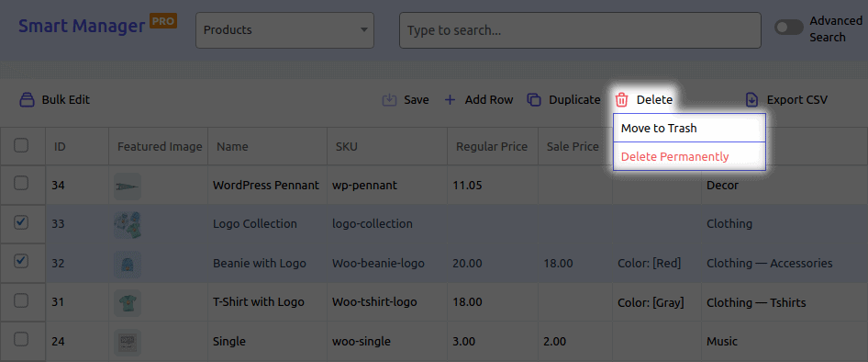This screenshot has height=362, width=868.
Task: Uncheck the Logo Collection row checkbox
Action: click(x=21, y=223)
